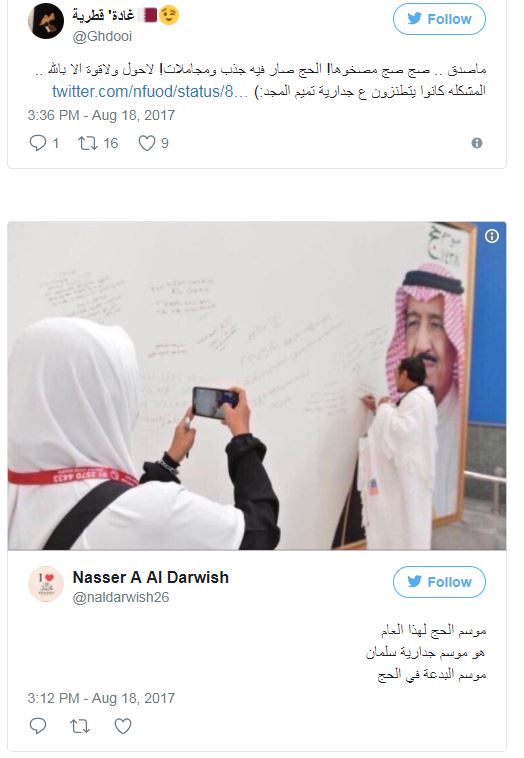Click the @Ghdooi profile avatar
Viewport: 524px width, 758px height.
pos(46,21)
